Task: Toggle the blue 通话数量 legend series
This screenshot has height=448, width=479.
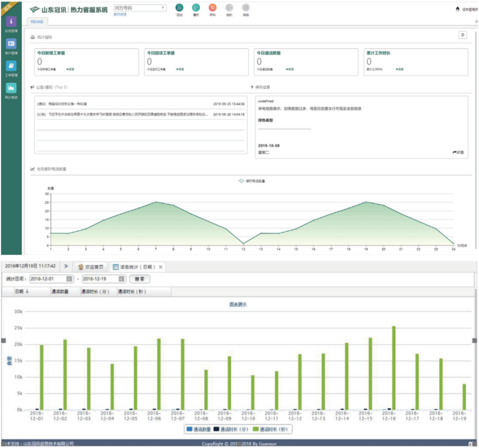Action: click(198, 429)
